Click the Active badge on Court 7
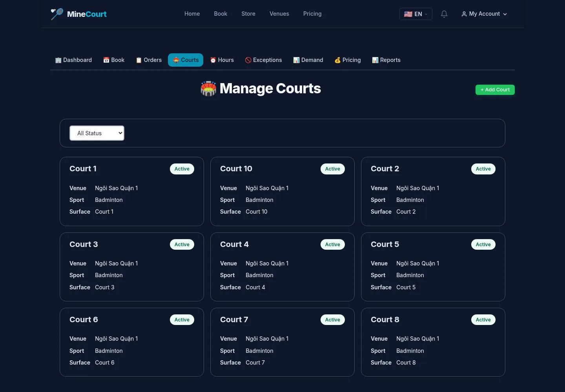The height and width of the screenshot is (392, 565). point(333,320)
